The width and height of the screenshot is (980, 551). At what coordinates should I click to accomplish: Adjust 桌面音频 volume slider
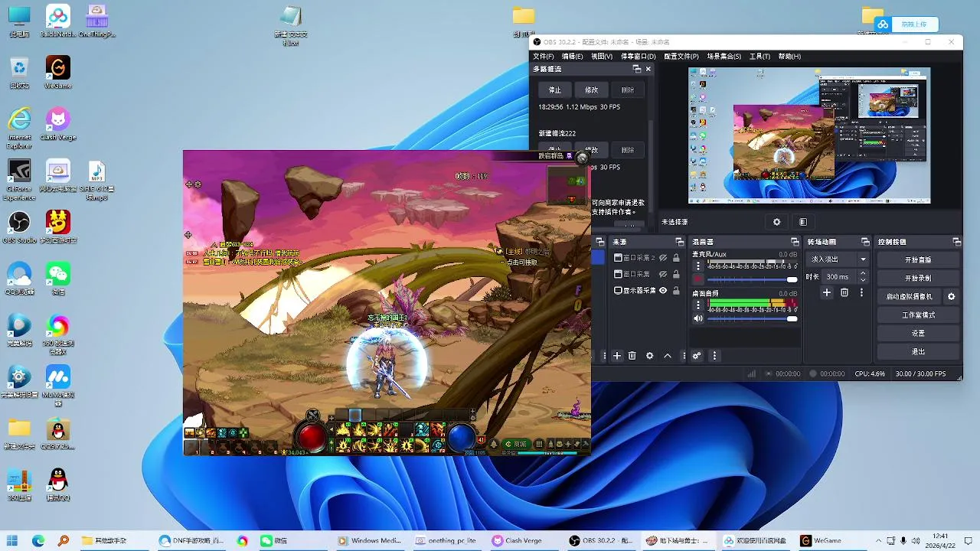753,318
